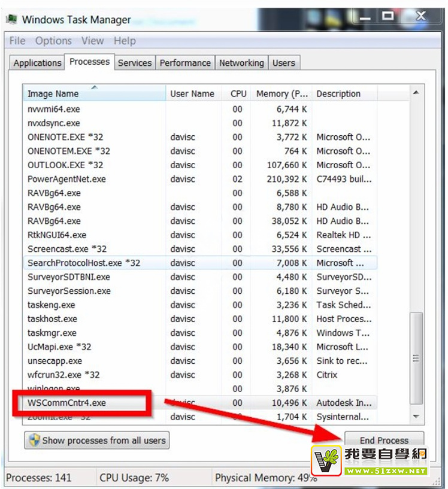Image resolution: width=448 pixels, height=489 pixels.
Task: Click Show processes from all users
Action: (97, 441)
